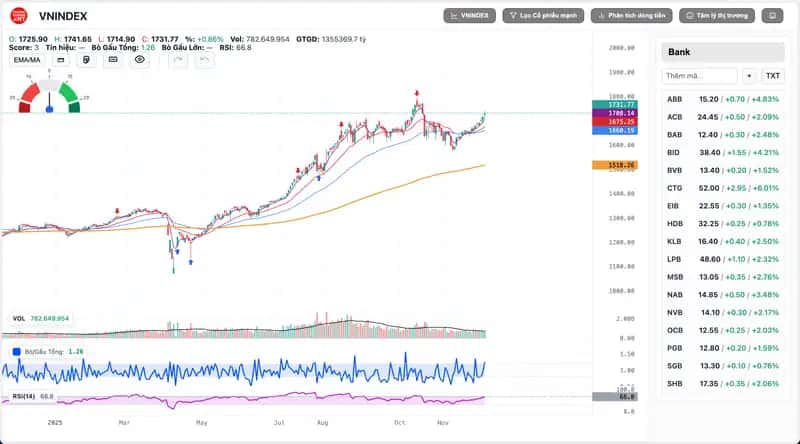Click the eye icon in chart toolbar
Screen dimensions: 800x444
coord(140,60)
